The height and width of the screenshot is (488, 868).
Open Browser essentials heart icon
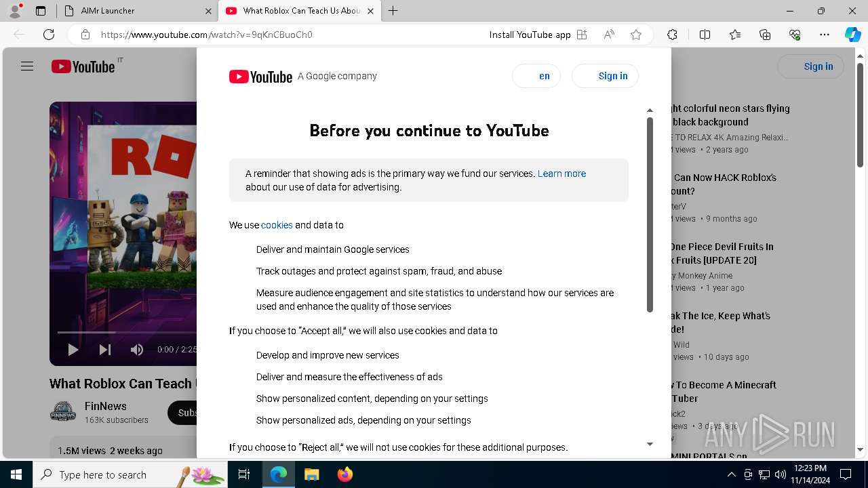tap(795, 35)
